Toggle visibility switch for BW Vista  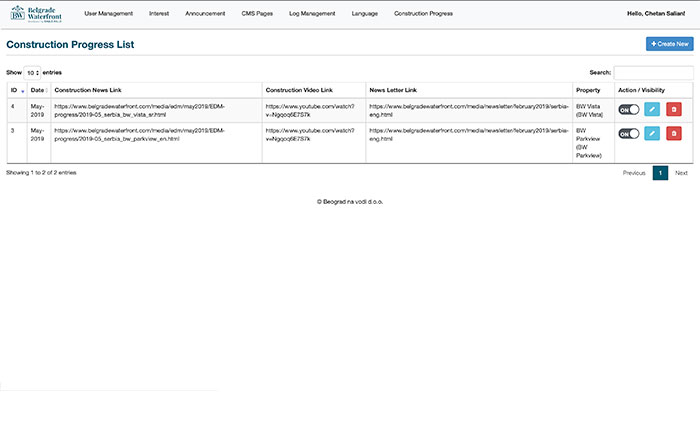click(x=628, y=109)
